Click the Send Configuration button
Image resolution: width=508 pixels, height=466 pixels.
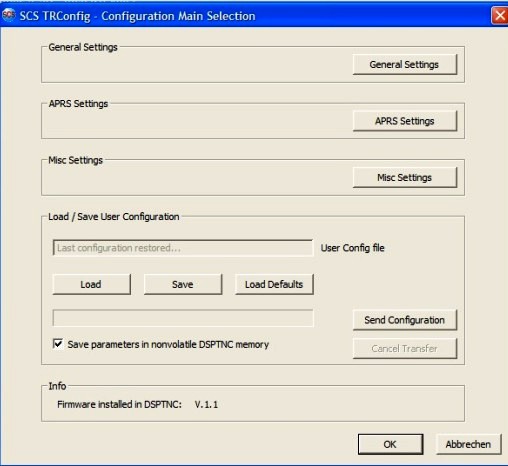click(405, 320)
